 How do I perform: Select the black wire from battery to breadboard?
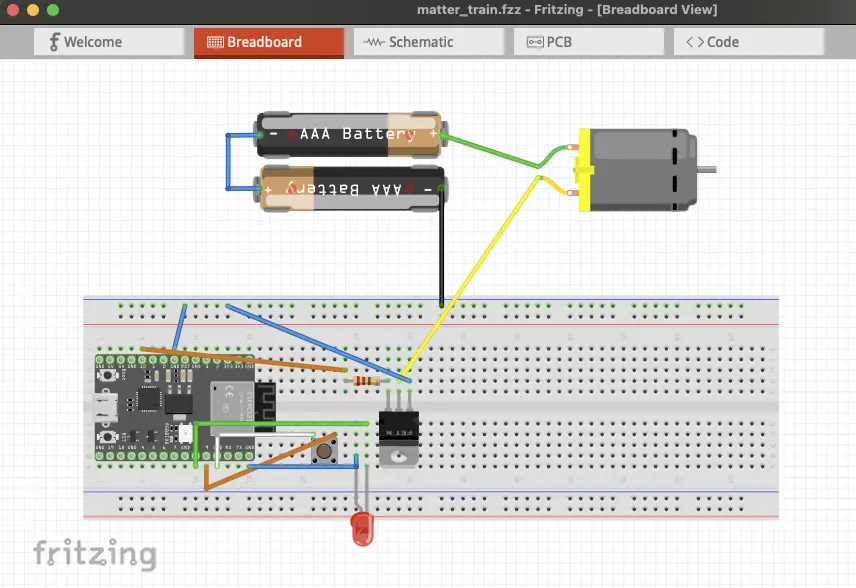point(441,250)
